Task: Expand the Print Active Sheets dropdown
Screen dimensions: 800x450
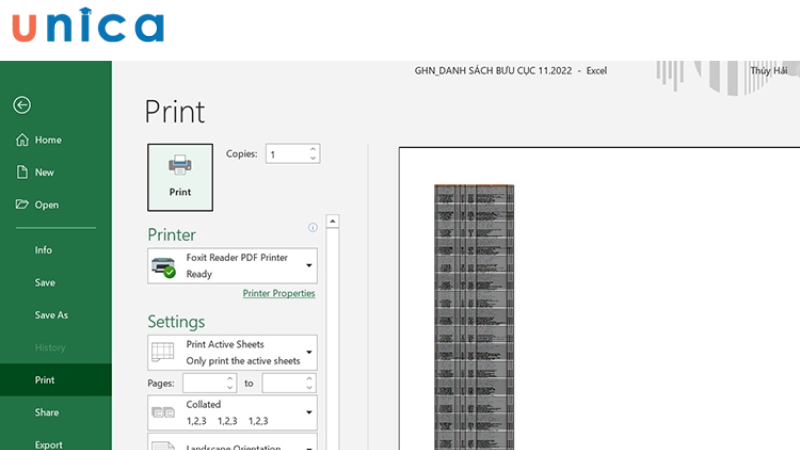Action: [x=309, y=352]
